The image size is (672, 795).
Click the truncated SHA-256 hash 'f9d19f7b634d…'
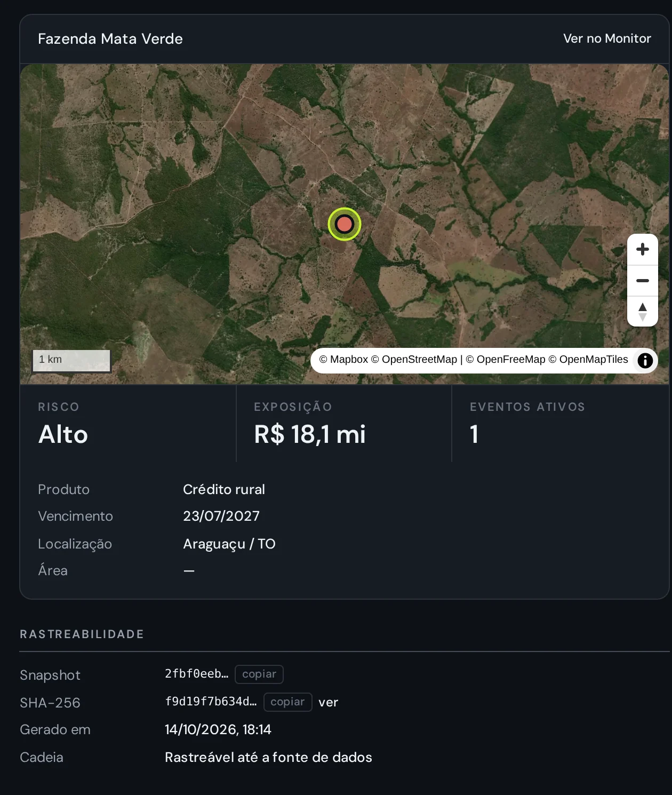[211, 702]
